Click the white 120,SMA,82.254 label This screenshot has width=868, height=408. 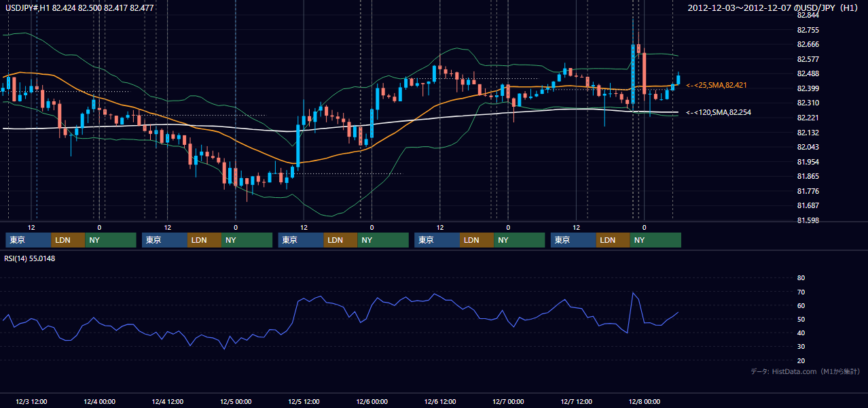(x=719, y=112)
